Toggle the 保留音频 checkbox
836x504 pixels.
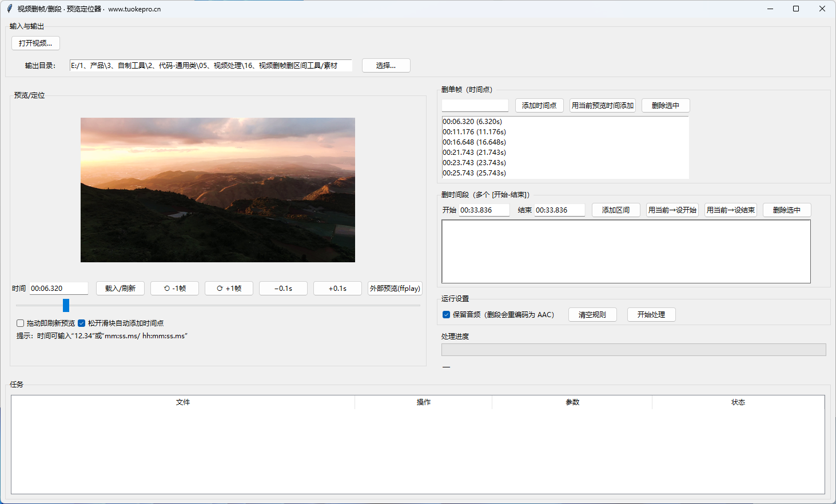pyautogui.click(x=447, y=315)
